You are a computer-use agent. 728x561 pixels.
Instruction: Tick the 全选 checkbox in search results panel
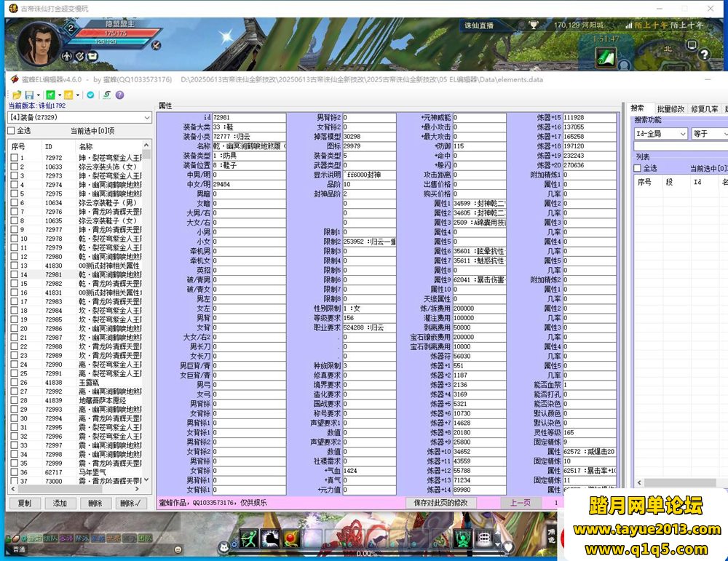(x=638, y=168)
